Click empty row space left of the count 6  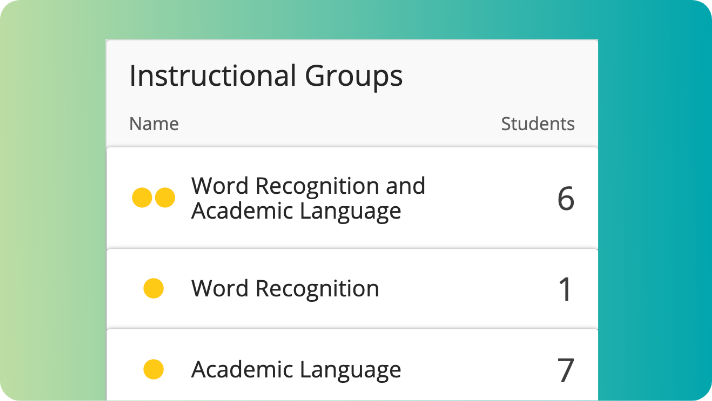tap(490, 198)
